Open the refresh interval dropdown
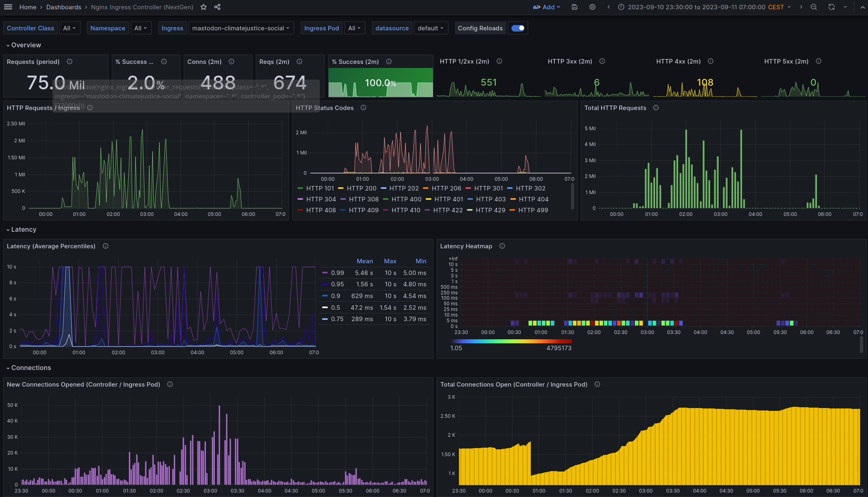 click(x=845, y=7)
